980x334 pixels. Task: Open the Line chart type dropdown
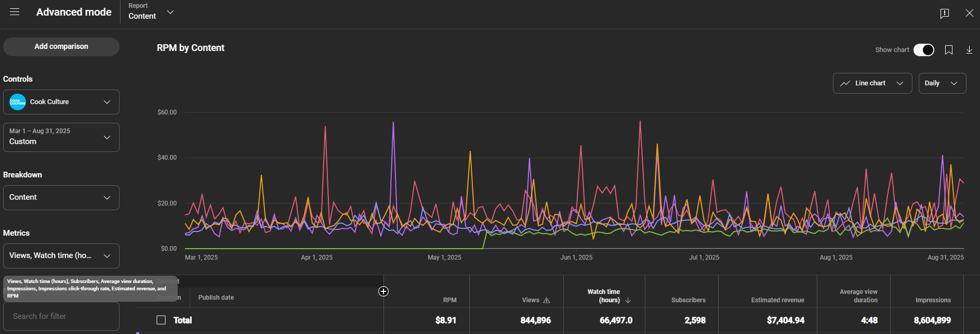(x=872, y=83)
